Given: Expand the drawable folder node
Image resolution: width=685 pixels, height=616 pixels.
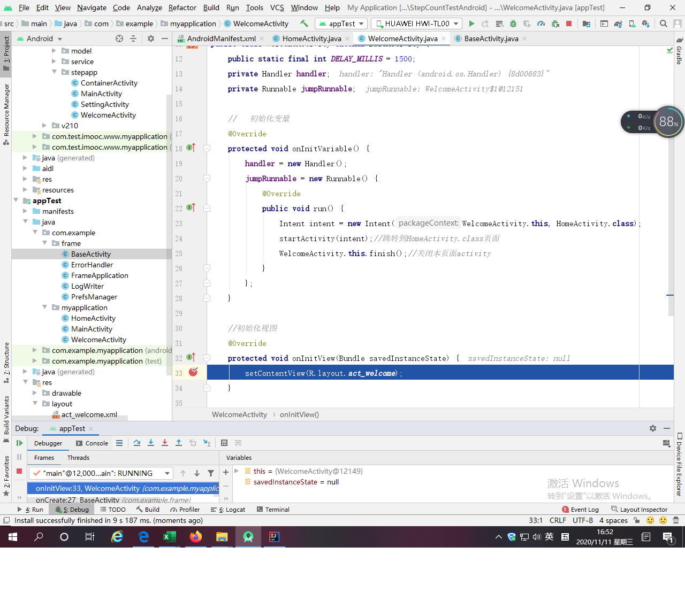Looking at the screenshot, I should tap(35, 393).
